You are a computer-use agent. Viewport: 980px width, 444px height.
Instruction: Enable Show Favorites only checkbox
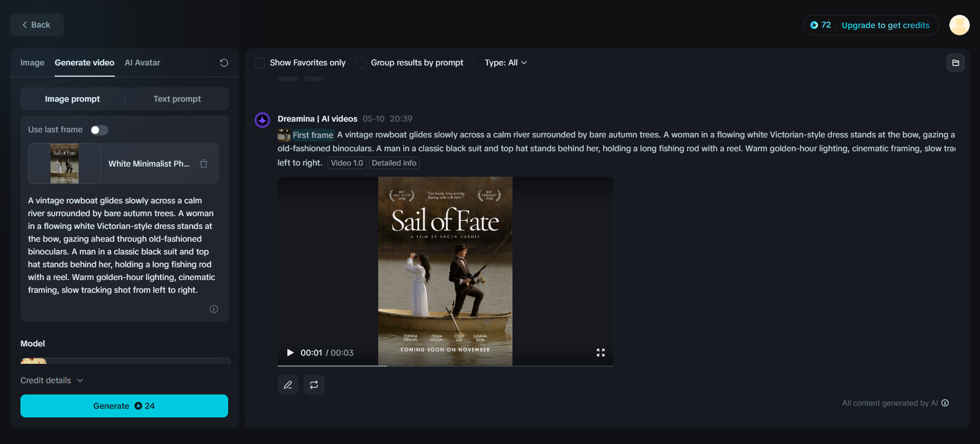260,63
